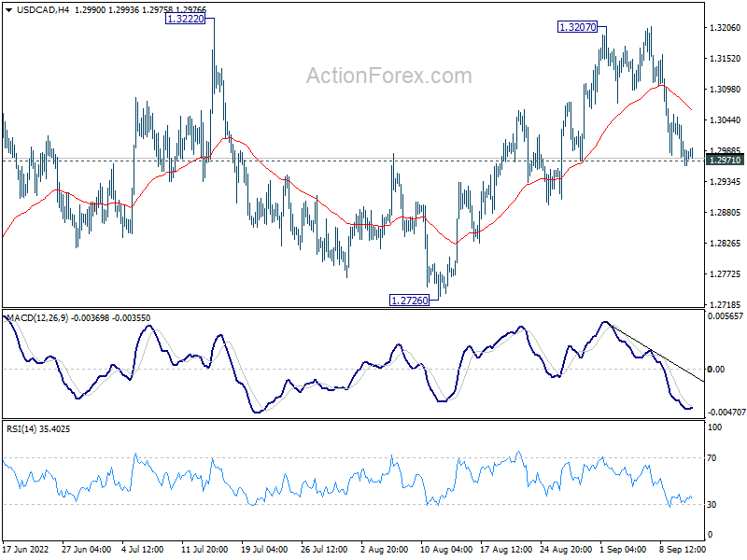This screenshot has width=747, height=560.
Task: Click the 1.32060 price axis value
Action: point(726,28)
